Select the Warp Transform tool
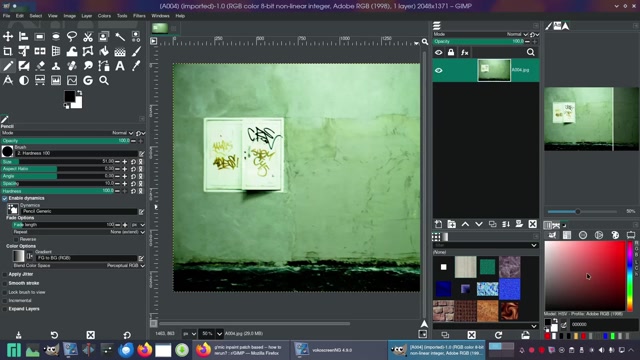This screenshot has height=360, width=640. point(72,51)
